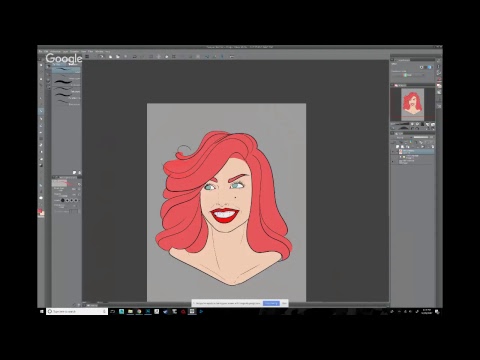The width and height of the screenshot is (480, 360).
Task: Click Navigator flip horizontal icon
Action: [x=428, y=128]
